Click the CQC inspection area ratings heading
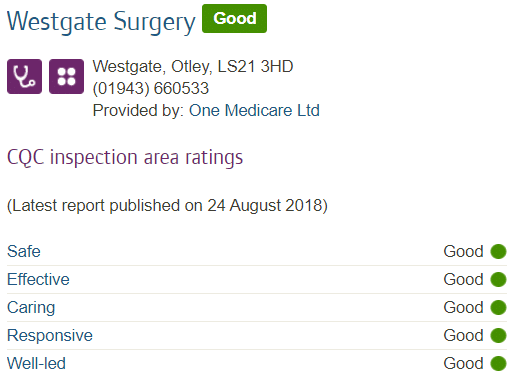This screenshot has height=377, width=515. (125, 157)
